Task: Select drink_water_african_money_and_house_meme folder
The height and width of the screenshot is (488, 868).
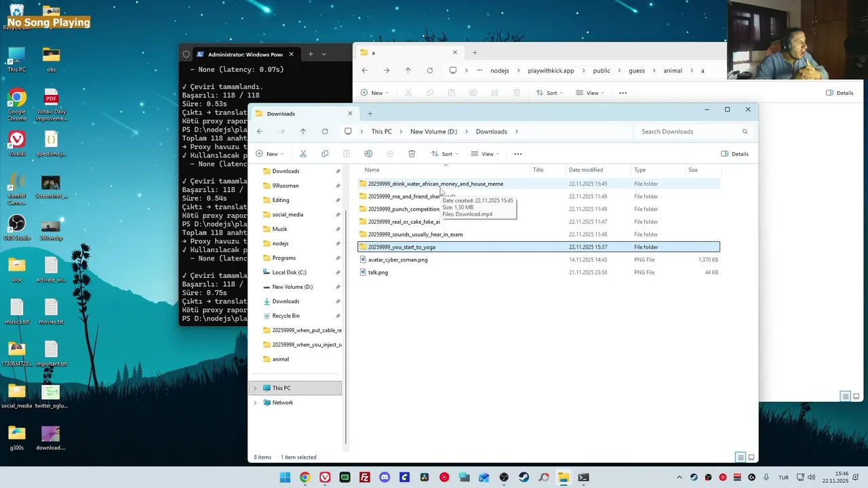Action: point(538,184)
